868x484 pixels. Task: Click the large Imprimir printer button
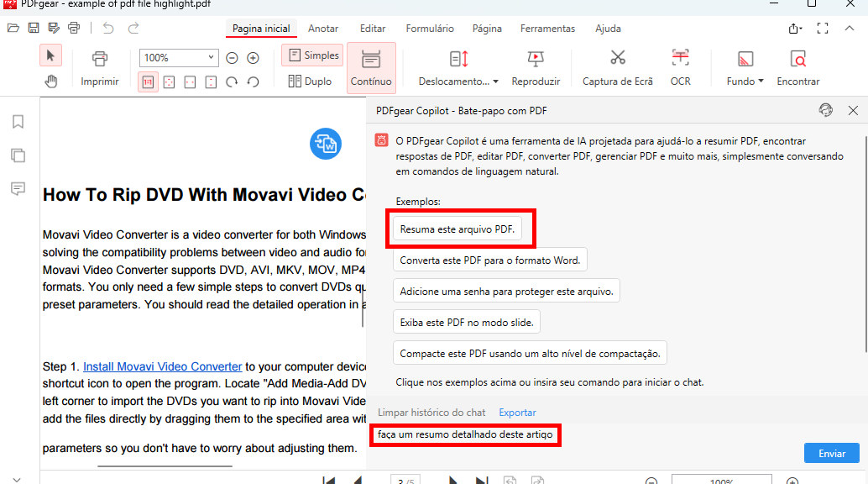coord(100,68)
